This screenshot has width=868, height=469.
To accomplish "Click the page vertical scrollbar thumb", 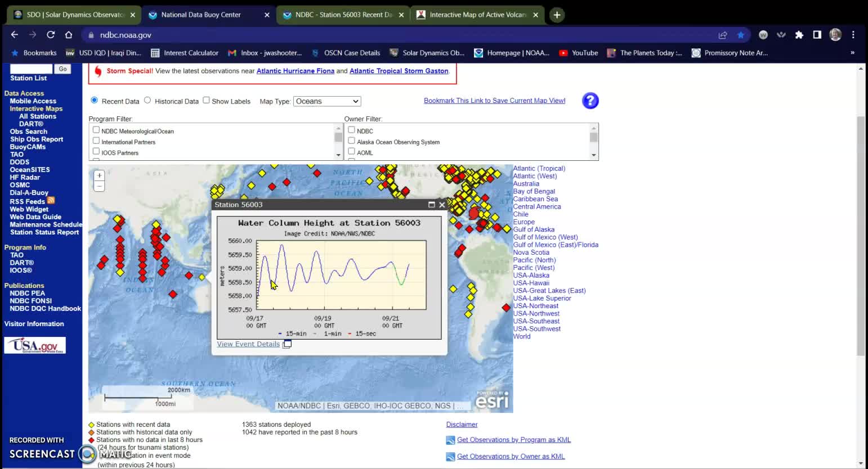I will [x=860, y=236].
